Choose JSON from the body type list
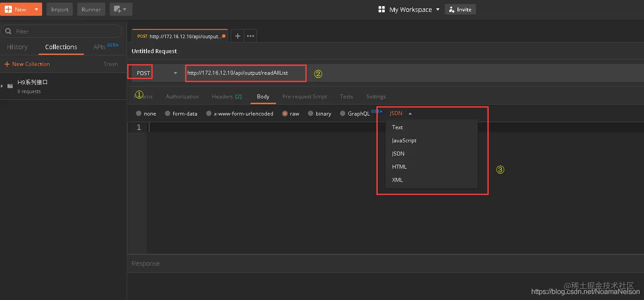 (431, 154)
